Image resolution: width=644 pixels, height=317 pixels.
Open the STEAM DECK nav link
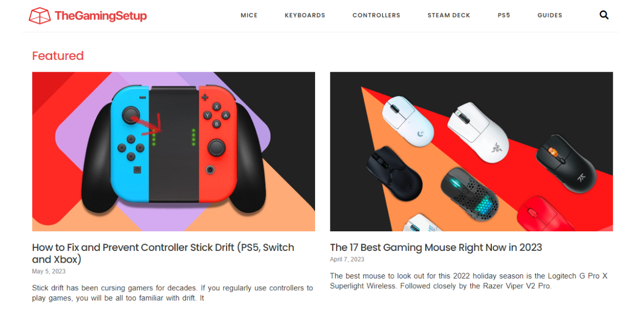tap(449, 15)
